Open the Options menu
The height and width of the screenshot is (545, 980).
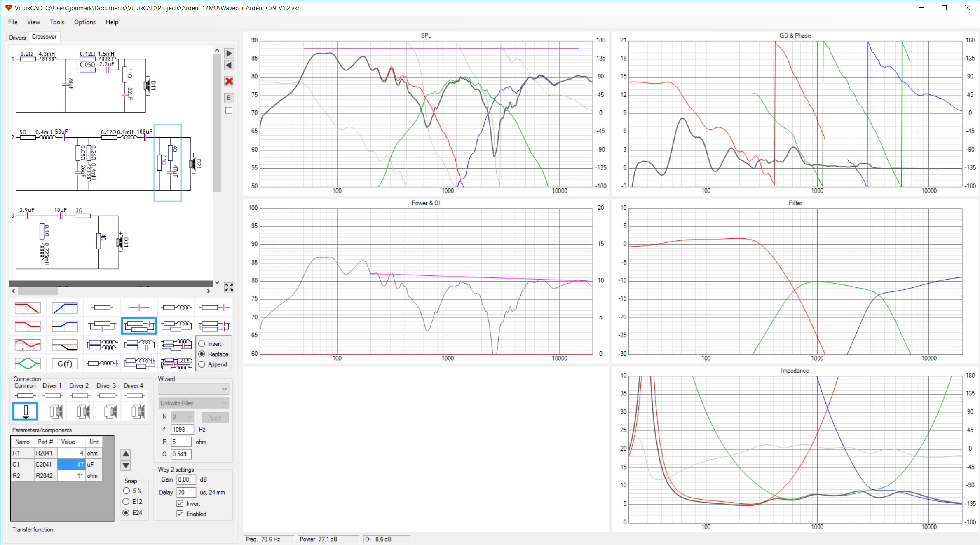coord(85,22)
